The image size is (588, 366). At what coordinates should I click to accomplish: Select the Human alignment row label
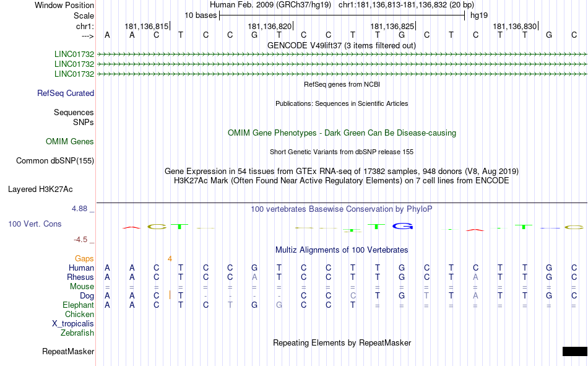pos(81,268)
